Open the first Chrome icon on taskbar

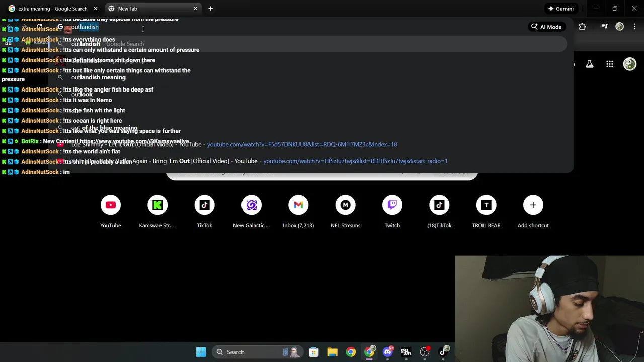click(x=351, y=352)
